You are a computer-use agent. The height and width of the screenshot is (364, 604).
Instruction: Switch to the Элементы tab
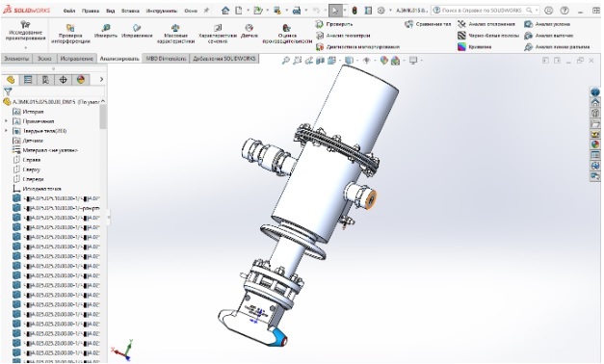point(16,58)
